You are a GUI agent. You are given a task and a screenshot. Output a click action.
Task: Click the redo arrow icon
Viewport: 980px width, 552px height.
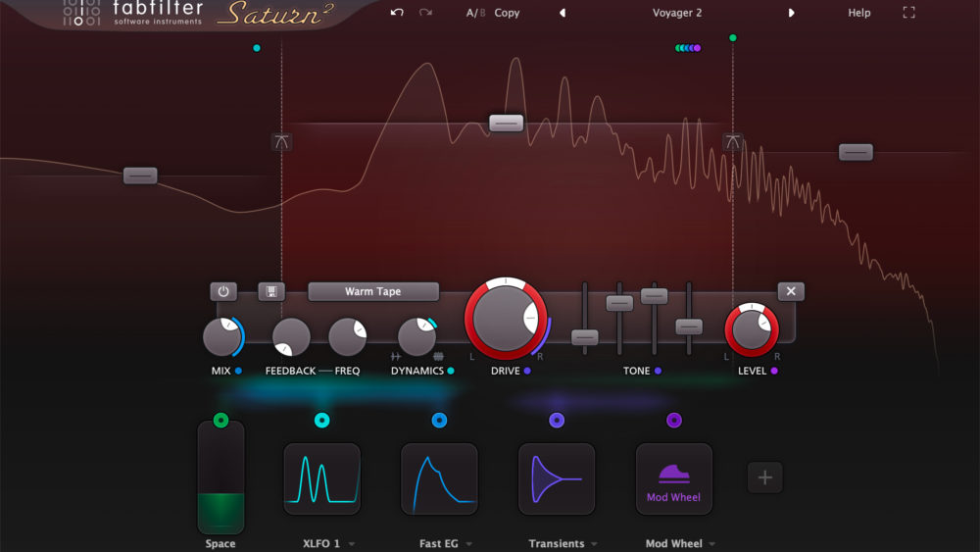coord(425,13)
